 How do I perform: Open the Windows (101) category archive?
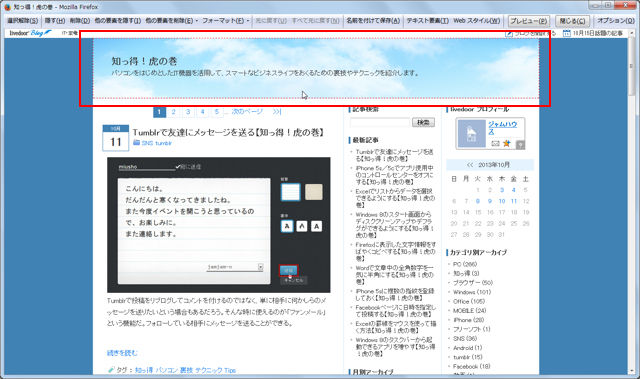(x=472, y=292)
